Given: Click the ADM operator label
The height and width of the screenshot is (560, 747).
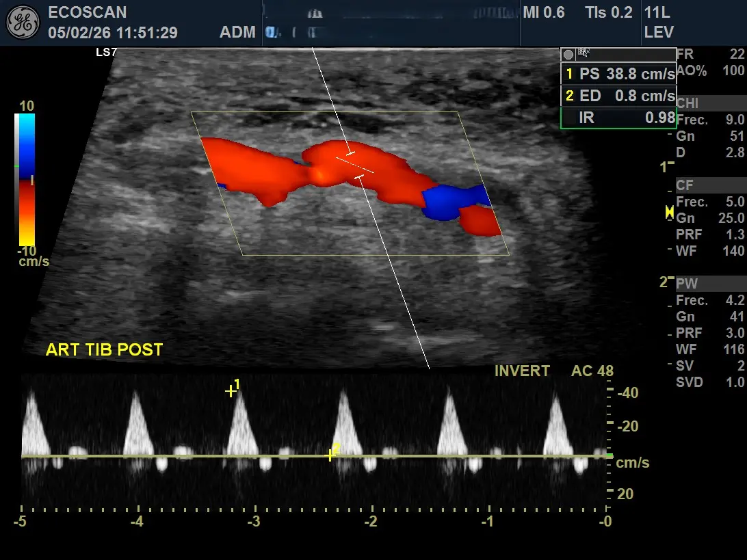Looking at the screenshot, I should 237,32.
